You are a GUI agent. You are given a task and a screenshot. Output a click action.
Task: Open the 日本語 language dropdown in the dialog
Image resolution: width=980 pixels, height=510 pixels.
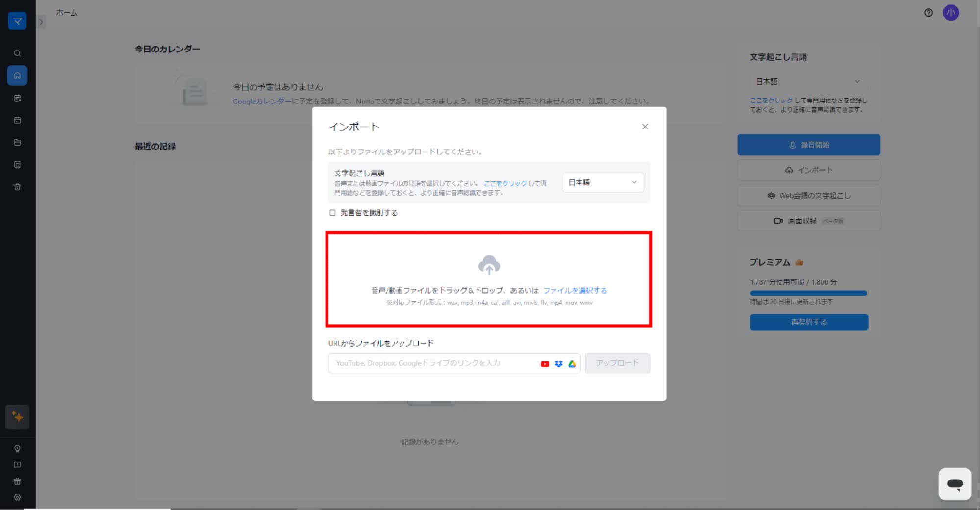tap(603, 182)
